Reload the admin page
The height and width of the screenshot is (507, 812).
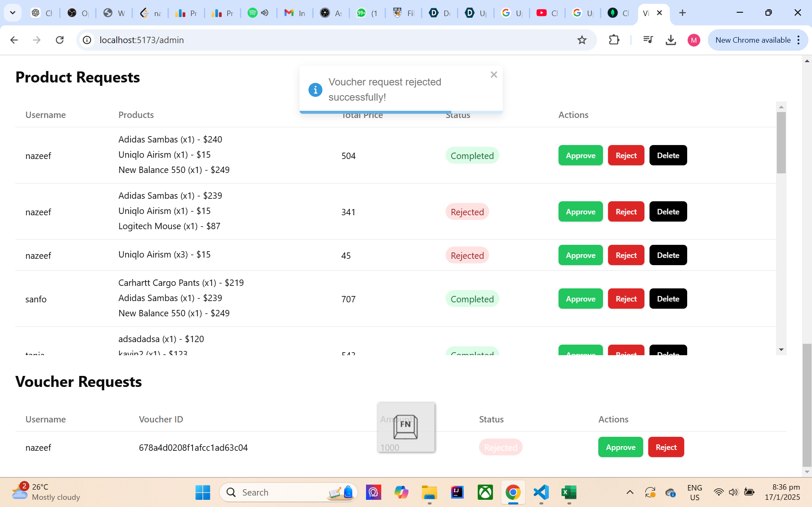tap(60, 40)
